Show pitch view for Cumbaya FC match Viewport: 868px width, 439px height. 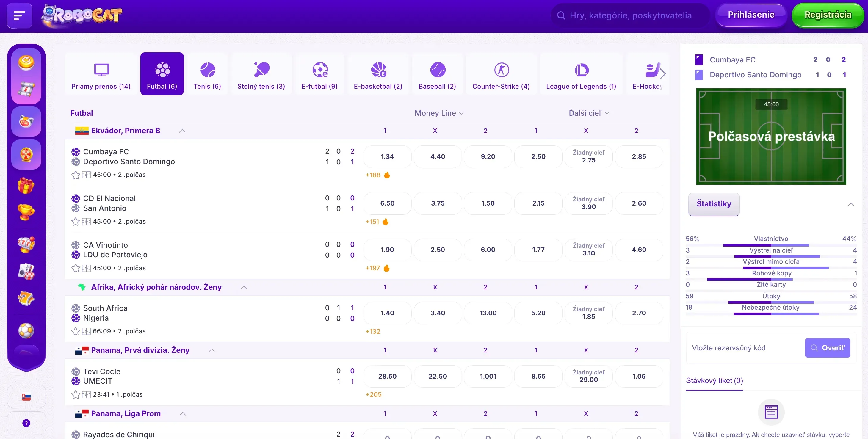click(86, 175)
